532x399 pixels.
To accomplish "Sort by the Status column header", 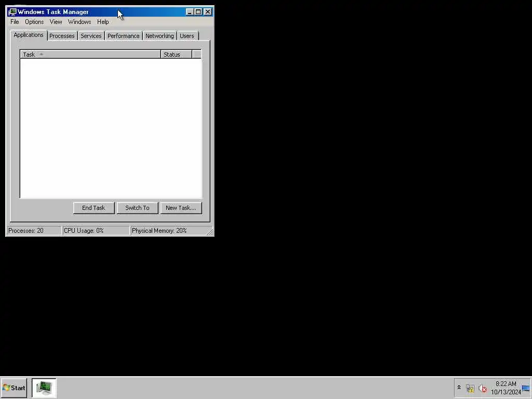I will point(176,54).
